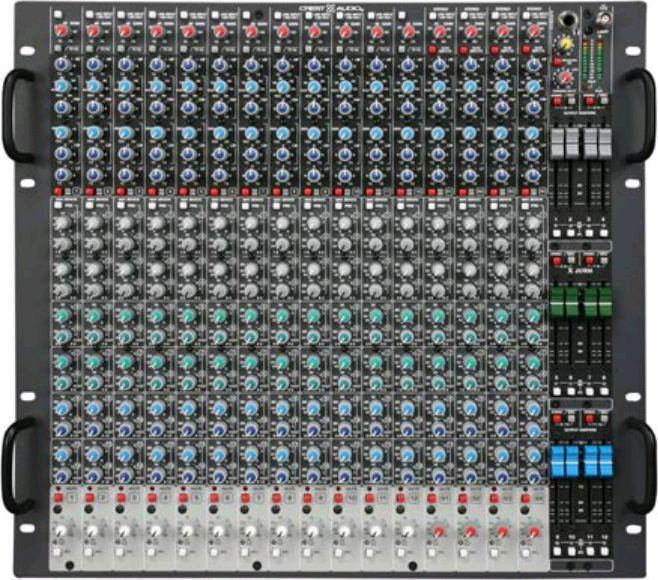Touch the silver lamp connector at top right
The width and height of the screenshot is (658, 580).
pos(606,17)
